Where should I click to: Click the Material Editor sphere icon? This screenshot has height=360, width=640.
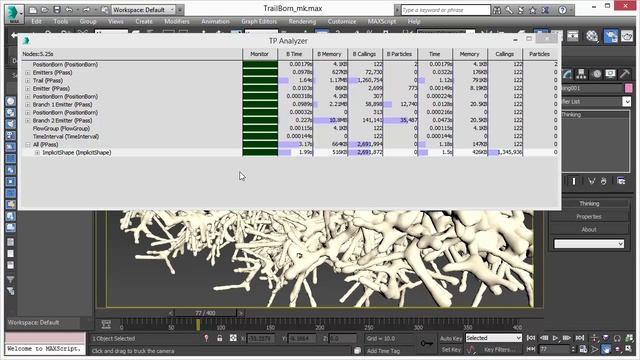592,36
